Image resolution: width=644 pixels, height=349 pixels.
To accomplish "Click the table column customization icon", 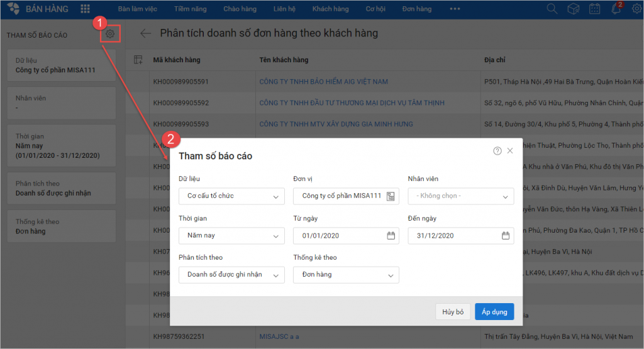I will pyautogui.click(x=138, y=60).
